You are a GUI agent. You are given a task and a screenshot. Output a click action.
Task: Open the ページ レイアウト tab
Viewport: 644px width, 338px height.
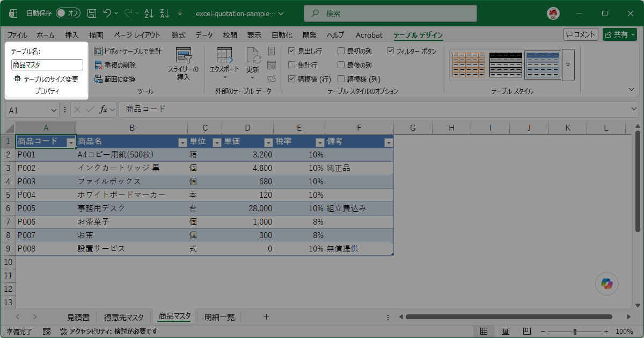click(x=137, y=35)
